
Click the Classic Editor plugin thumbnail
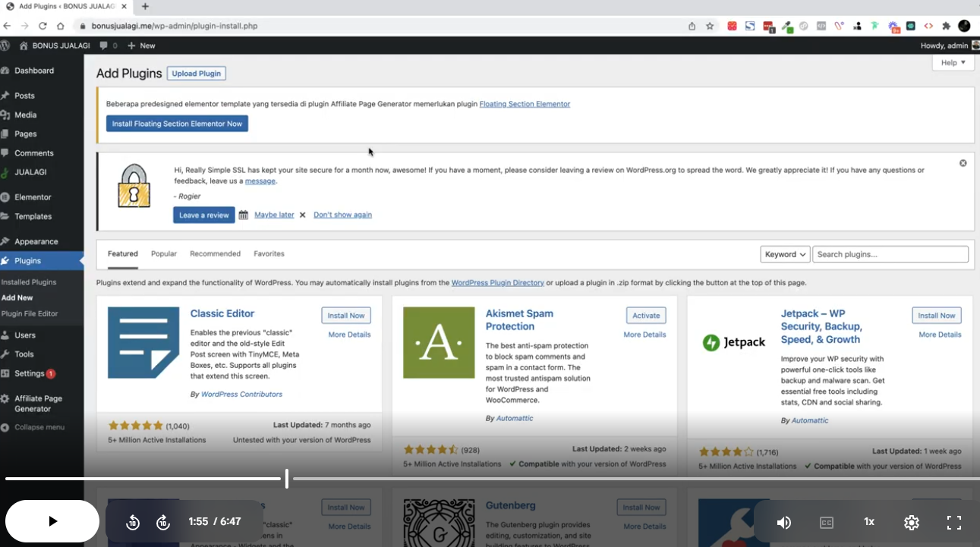coord(143,343)
